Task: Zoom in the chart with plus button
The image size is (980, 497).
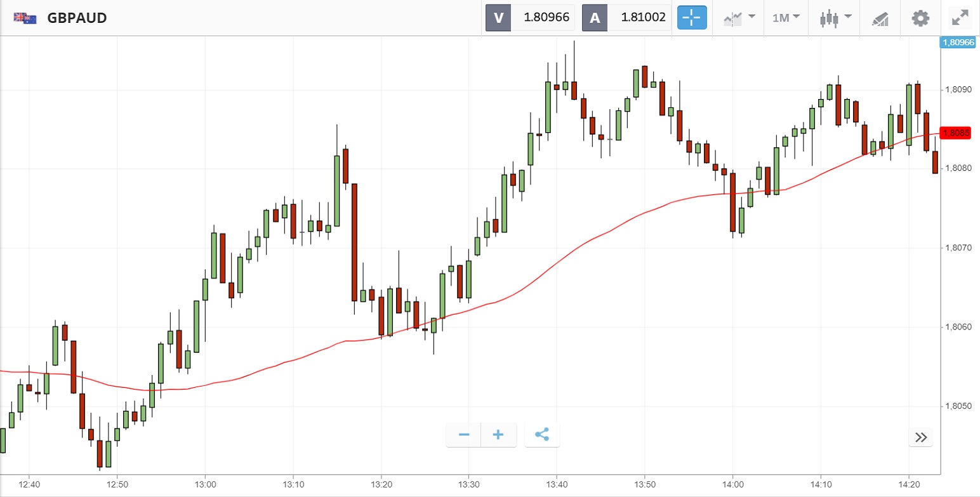Action: 498,435
